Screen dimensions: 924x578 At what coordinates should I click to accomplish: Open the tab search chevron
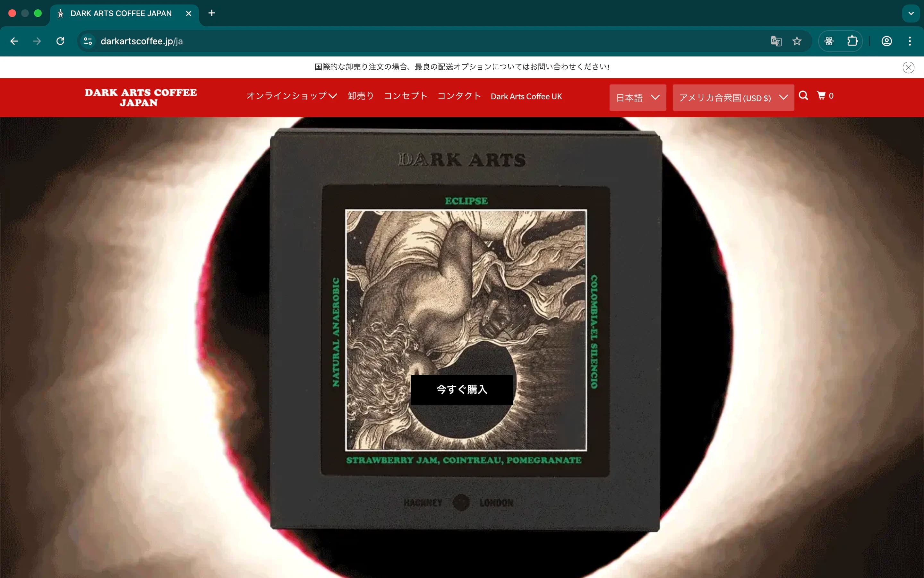coord(911,13)
